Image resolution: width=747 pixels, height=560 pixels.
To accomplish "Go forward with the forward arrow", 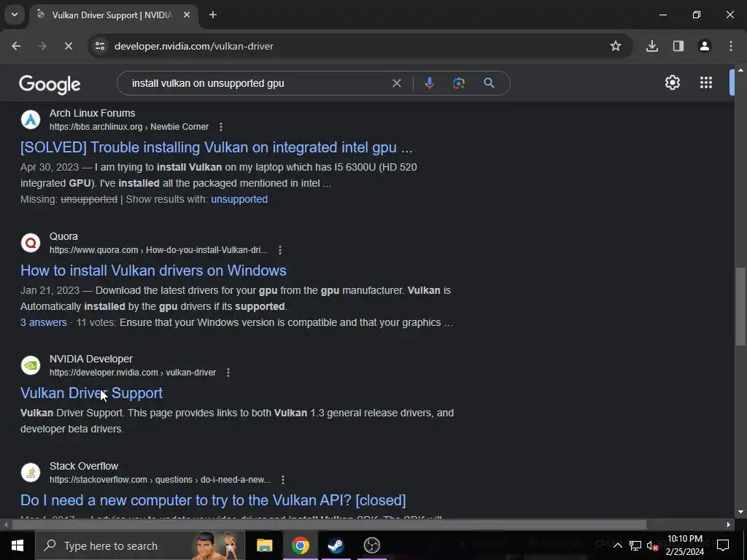I will click(42, 46).
